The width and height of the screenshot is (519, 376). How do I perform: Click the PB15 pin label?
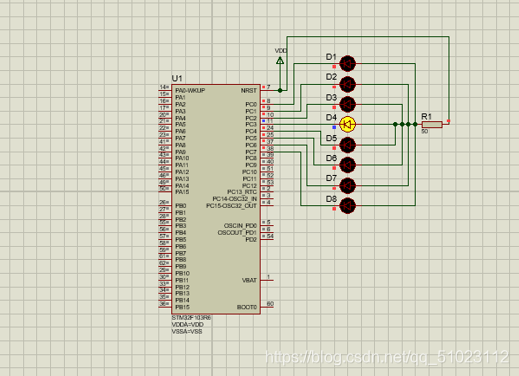coord(182,307)
